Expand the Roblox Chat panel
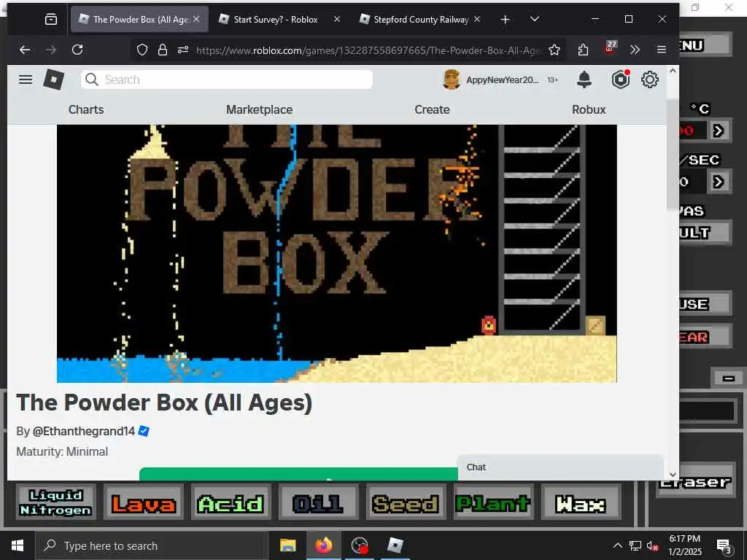 click(560, 467)
